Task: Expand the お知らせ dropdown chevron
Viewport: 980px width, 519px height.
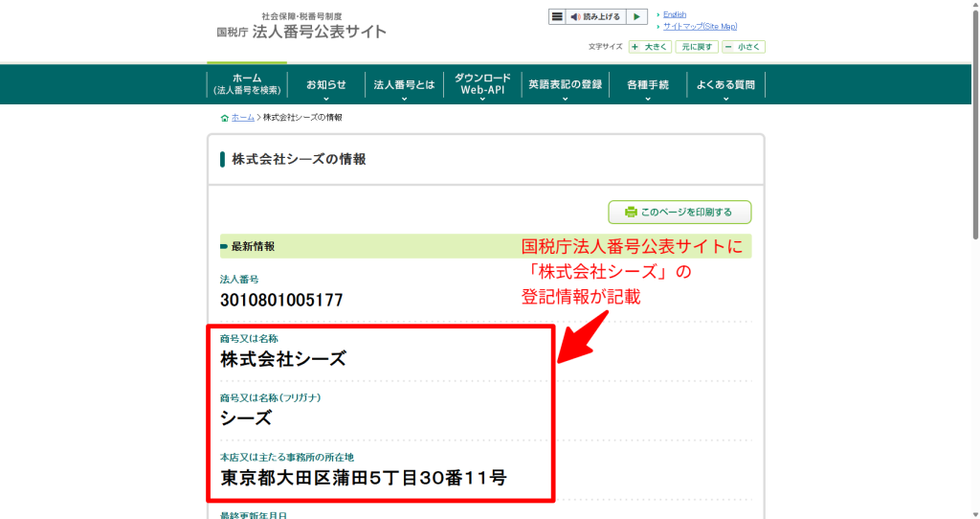Action: tap(325, 99)
